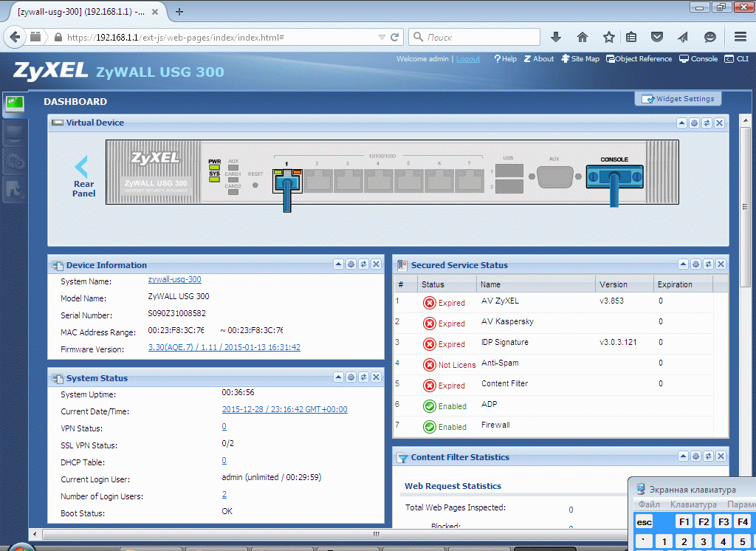Open Device Information refresh settings icon
756x551 pixels.
coord(351,264)
